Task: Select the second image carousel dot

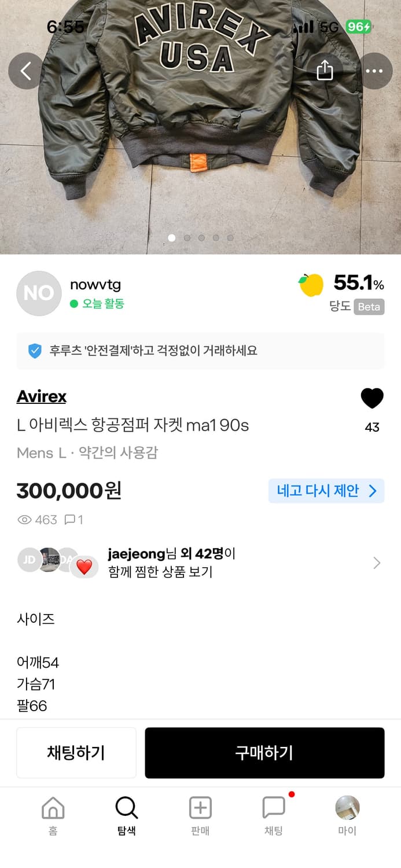Action: click(x=186, y=238)
